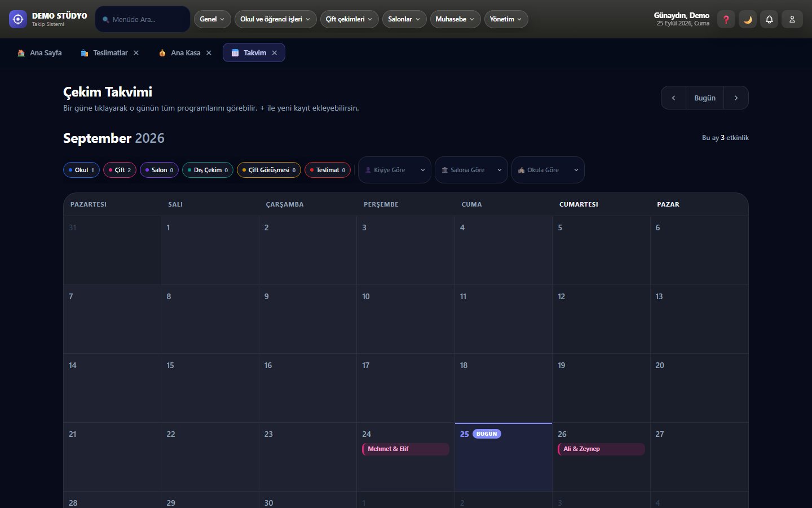Select September 15 day cell
This screenshot has width=812, height=508.
pyautogui.click(x=210, y=388)
